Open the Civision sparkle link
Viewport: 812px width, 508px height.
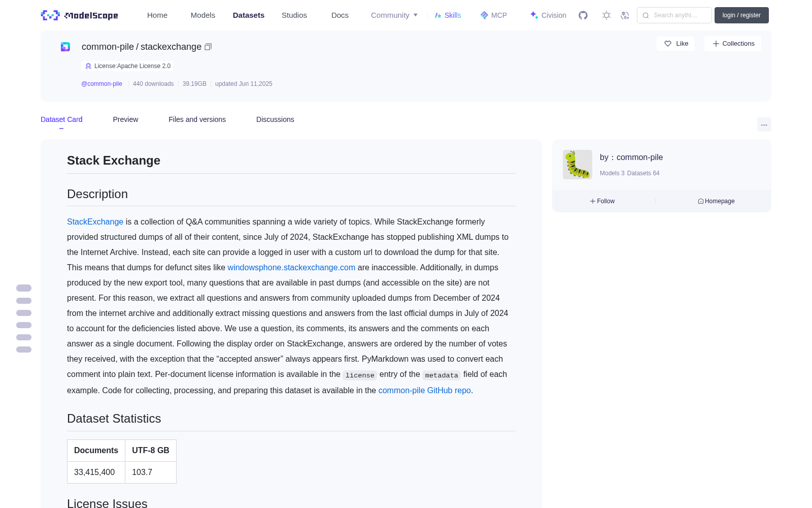(x=548, y=15)
